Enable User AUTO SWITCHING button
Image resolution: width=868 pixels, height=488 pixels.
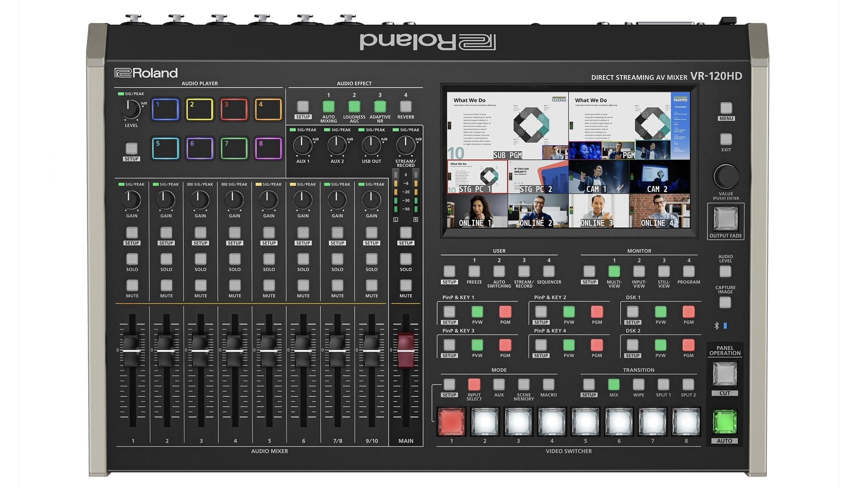[x=499, y=271]
